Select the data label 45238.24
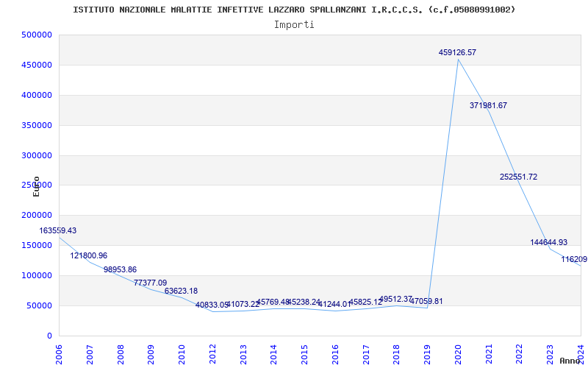Screen dimensions: 588x368 point(304,302)
